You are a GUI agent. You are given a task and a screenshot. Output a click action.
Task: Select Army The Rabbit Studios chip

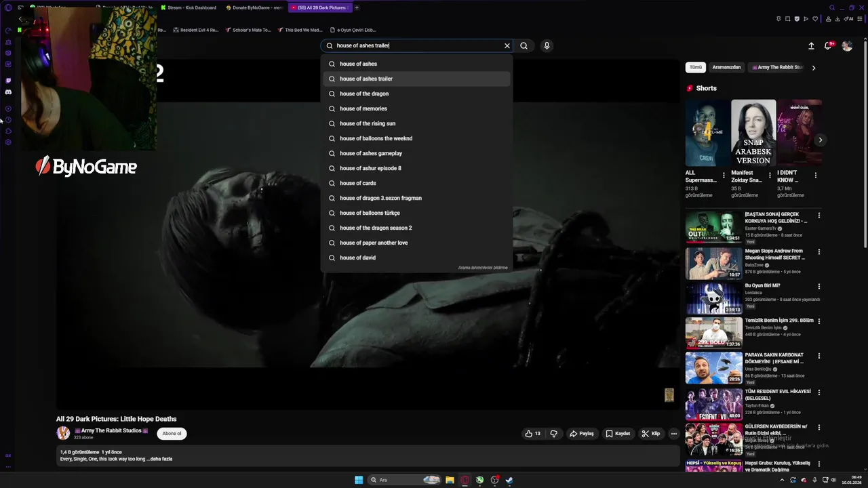coord(777,67)
